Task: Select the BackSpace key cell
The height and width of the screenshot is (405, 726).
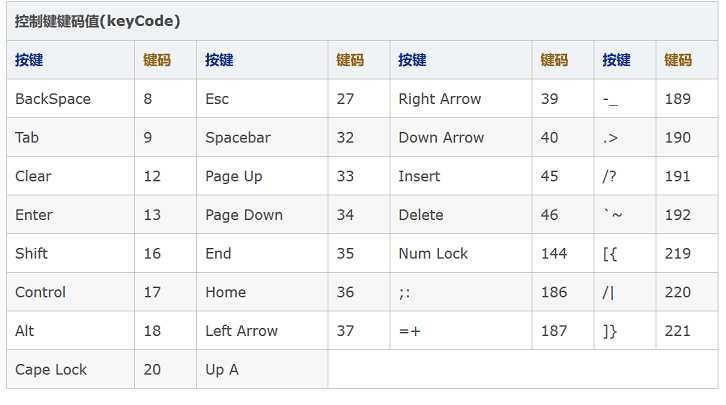Action: click(53, 99)
